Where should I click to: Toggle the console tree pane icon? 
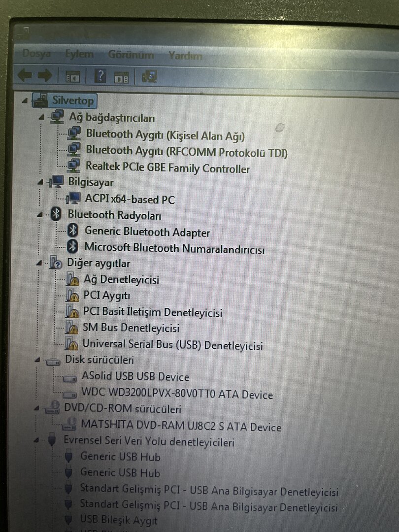pyautogui.click(x=72, y=77)
